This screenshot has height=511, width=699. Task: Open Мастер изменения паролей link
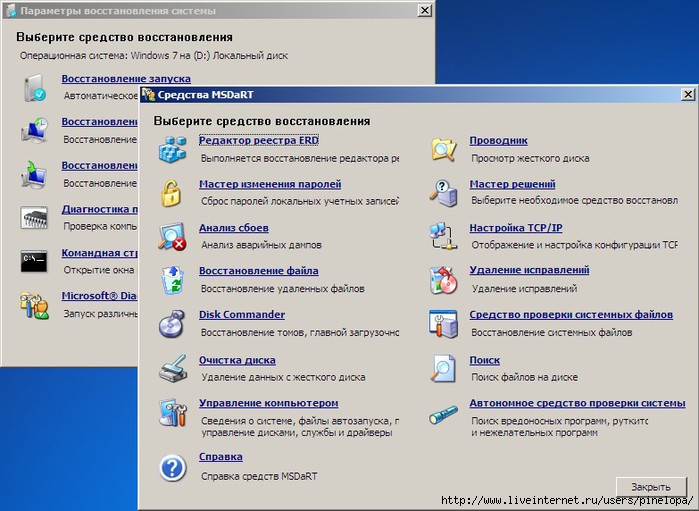pos(270,184)
